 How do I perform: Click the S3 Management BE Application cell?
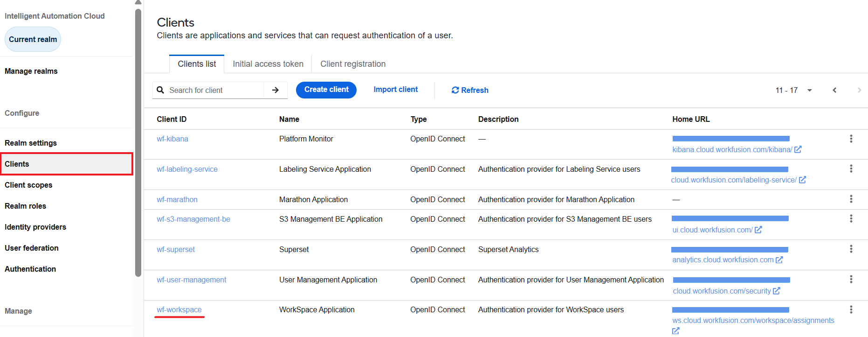331,219
